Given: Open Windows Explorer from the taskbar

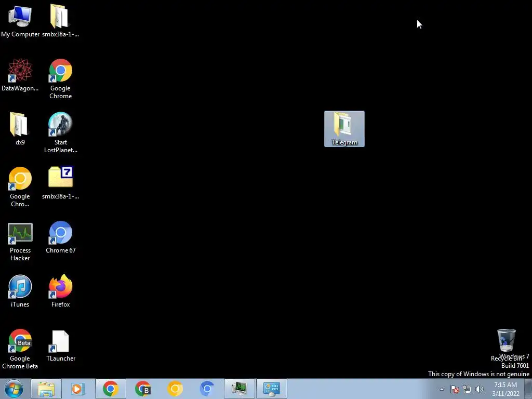Looking at the screenshot, I should pyautogui.click(x=46, y=389).
